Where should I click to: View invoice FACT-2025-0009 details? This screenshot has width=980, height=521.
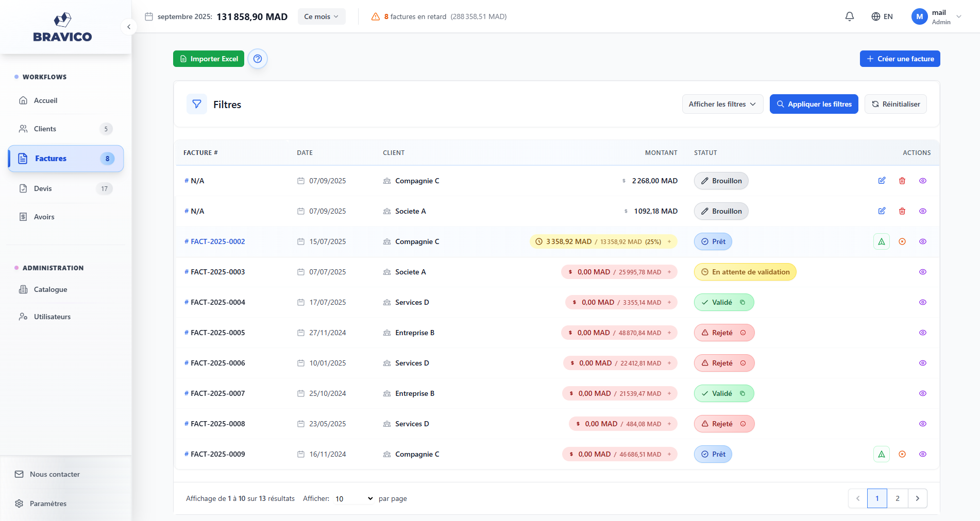point(923,454)
